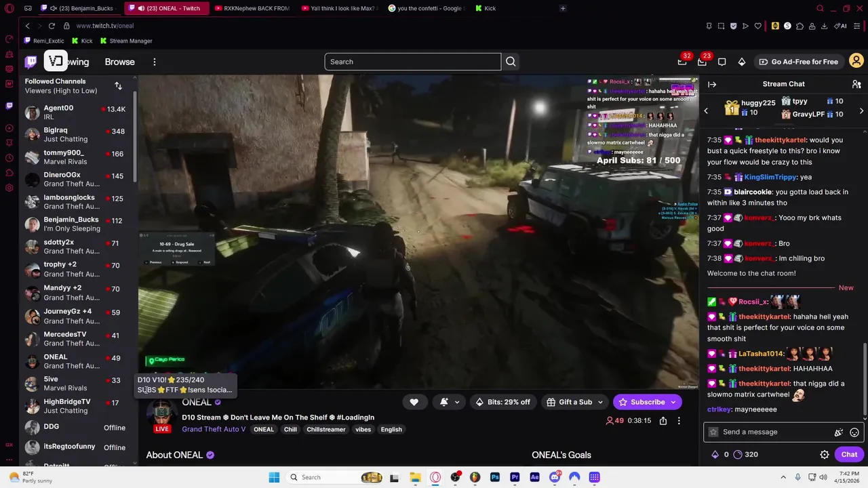Click the Chillstreamer tag
The height and width of the screenshot is (488, 868).
click(326, 430)
